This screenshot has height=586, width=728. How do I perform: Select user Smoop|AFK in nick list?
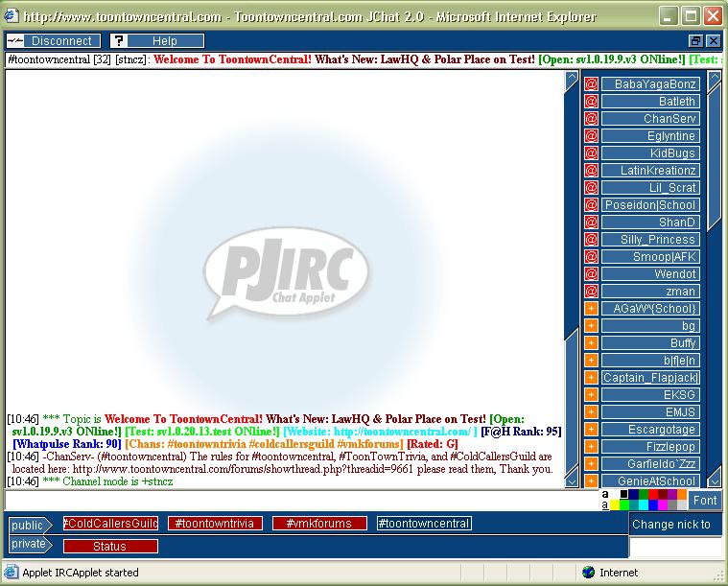[x=650, y=257]
